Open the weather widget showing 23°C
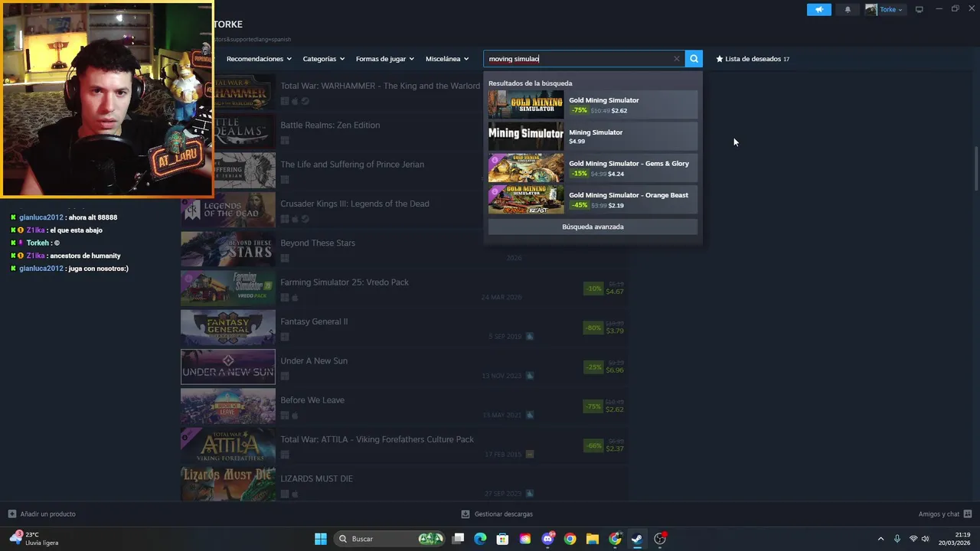The height and width of the screenshot is (551, 980). point(34,539)
